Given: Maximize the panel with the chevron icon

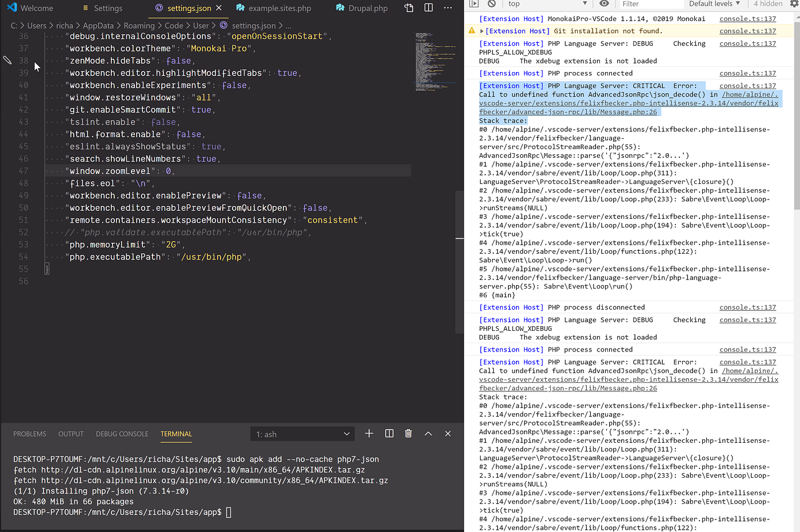Looking at the screenshot, I should [x=428, y=433].
